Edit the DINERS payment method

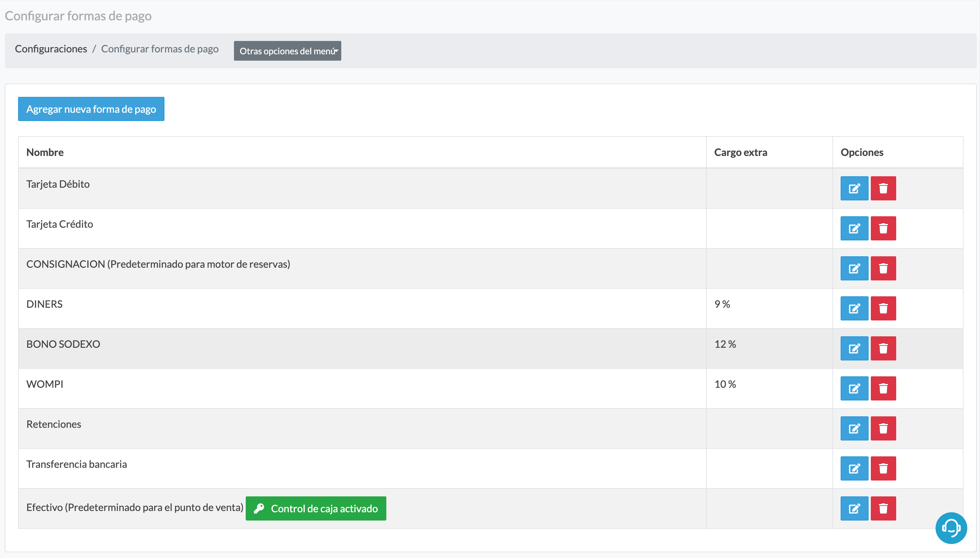[x=854, y=308]
